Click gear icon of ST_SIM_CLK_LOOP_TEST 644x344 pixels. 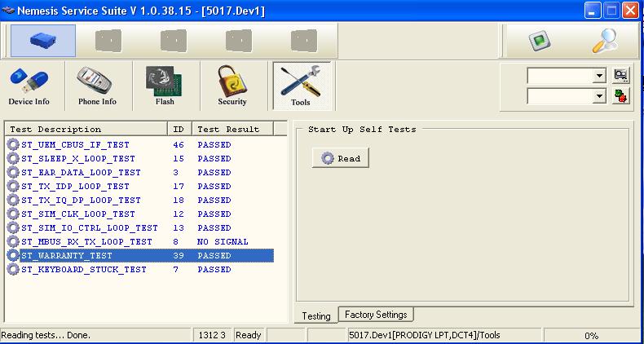pos(13,214)
